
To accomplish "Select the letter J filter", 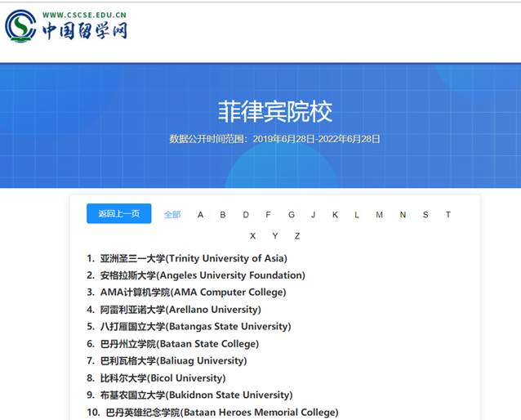I will (313, 215).
